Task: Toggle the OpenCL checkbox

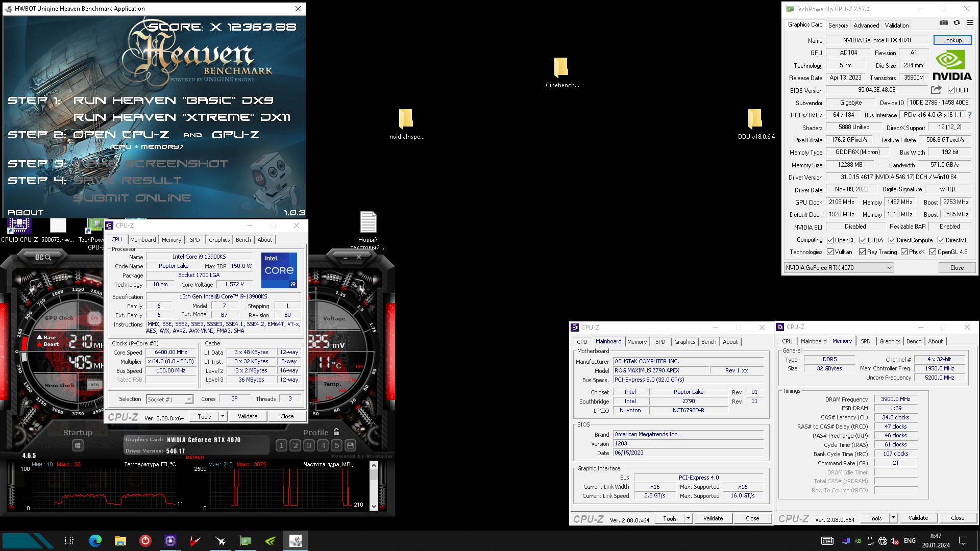Action: click(830, 240)
